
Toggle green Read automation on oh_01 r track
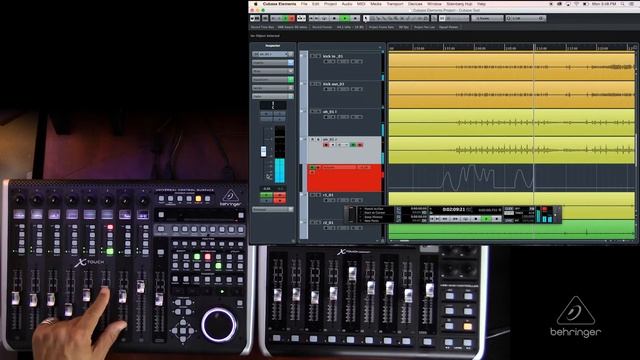coord(353,145)
